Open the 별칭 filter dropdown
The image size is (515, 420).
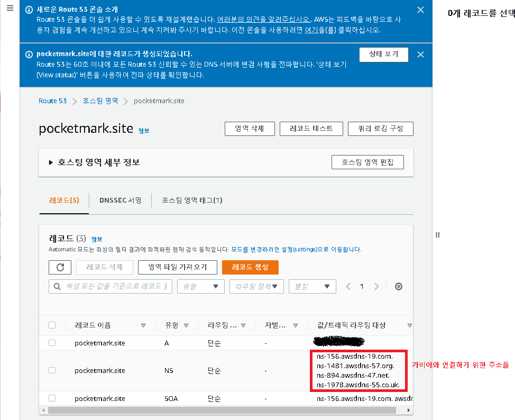coord(312,287)
